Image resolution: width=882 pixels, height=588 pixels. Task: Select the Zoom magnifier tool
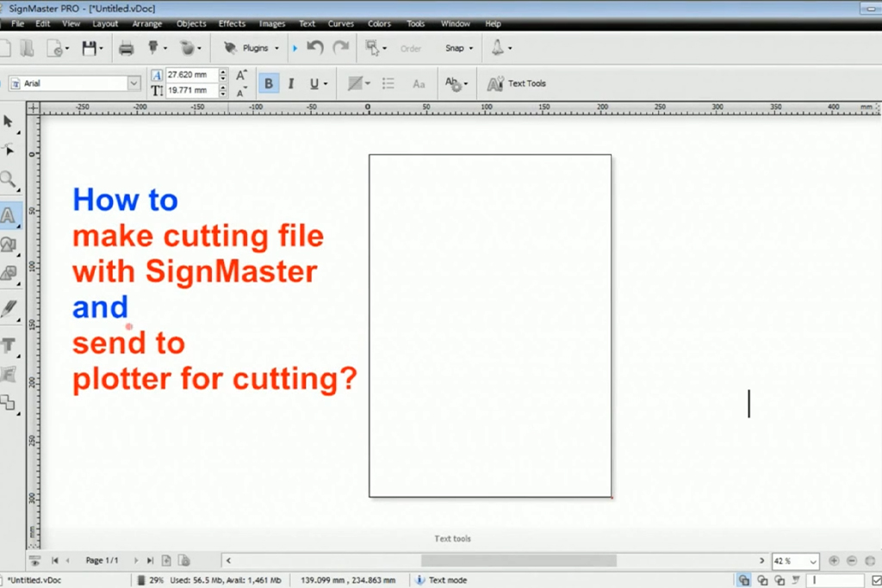[9, 180]
